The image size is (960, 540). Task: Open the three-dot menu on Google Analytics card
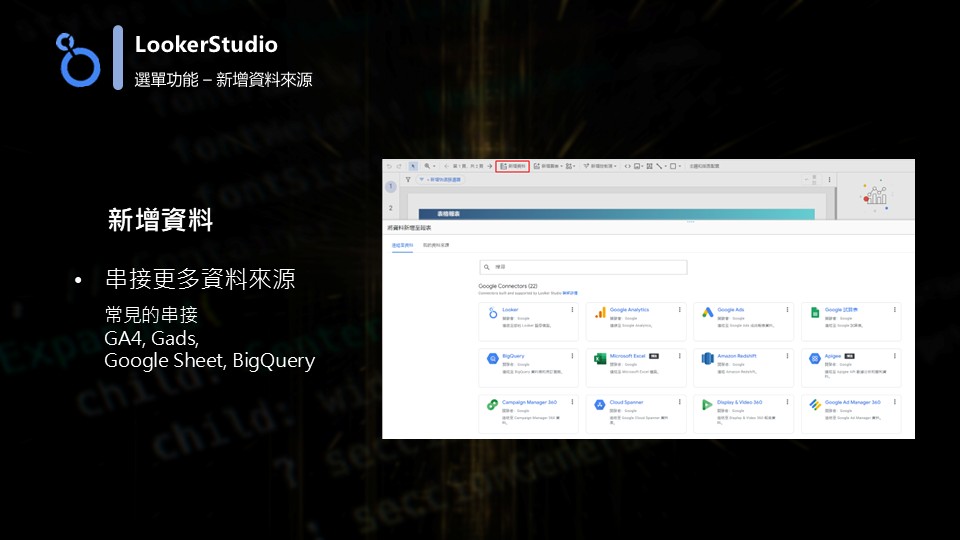[x=680, y=310]
